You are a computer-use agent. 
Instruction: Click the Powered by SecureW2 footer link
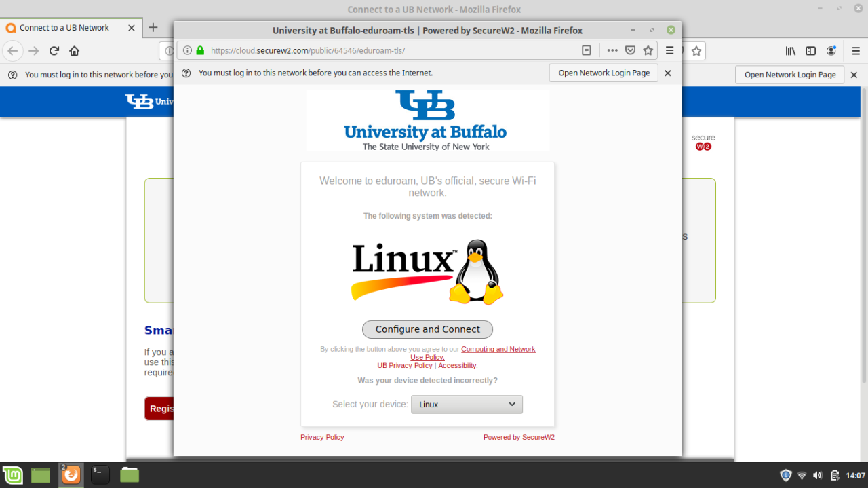click(519, 437)
